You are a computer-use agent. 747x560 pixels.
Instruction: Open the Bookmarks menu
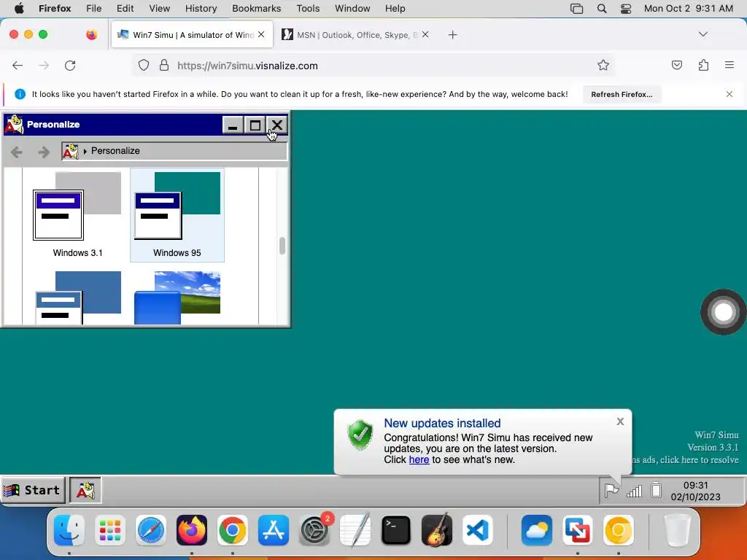(256, 9)
